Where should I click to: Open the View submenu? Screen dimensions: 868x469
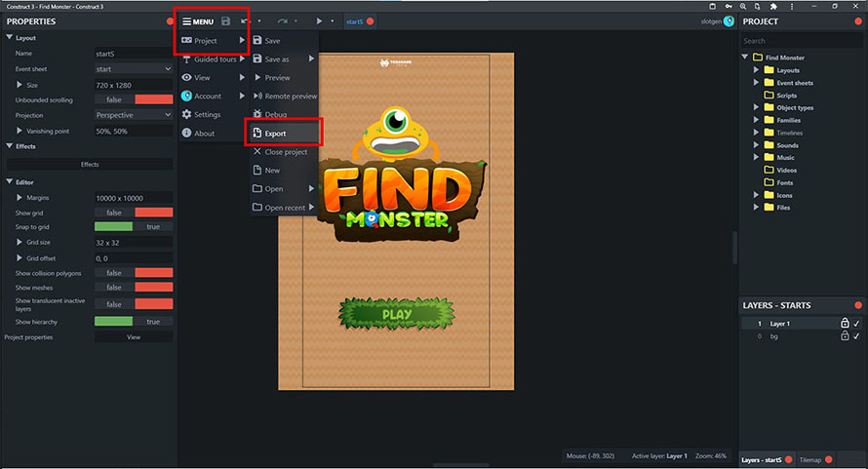[x=213, y=78]
